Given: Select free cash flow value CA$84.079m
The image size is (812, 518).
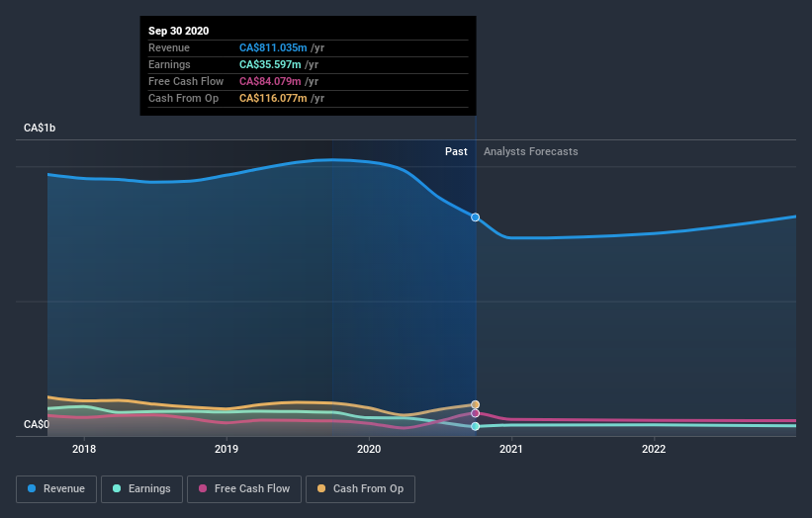Looking at the screenshot, I should click(270, 81).
